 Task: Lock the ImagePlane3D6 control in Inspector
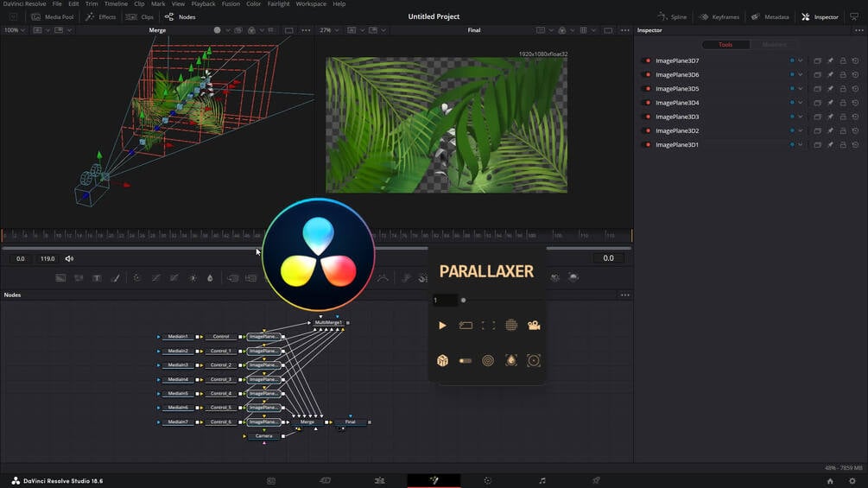tap(843, 74)
